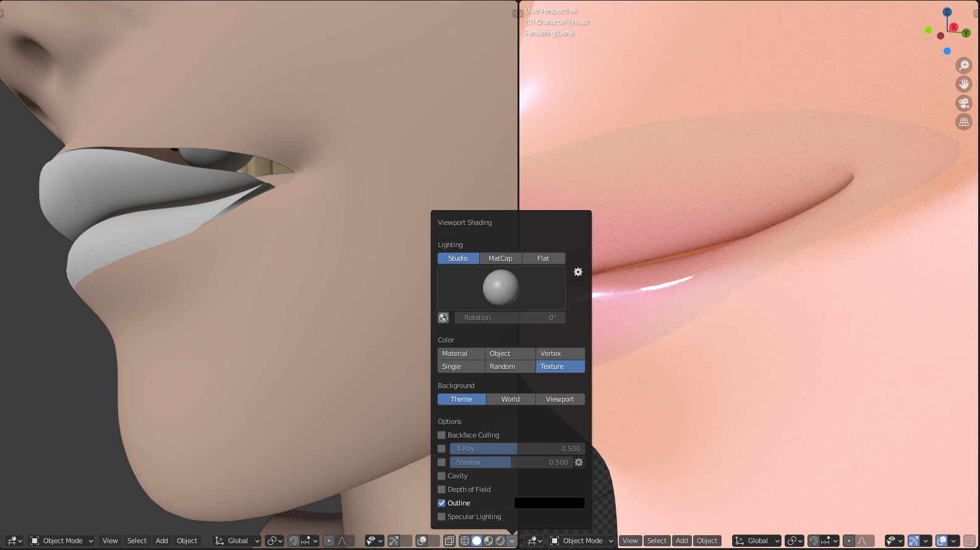Toggle gizmo display icon in left viewport
Viewport: 980px width, 550px height.
[394, 541]
